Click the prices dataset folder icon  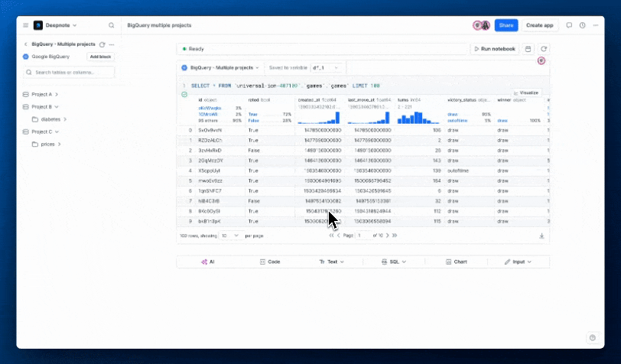coord(35,145)
